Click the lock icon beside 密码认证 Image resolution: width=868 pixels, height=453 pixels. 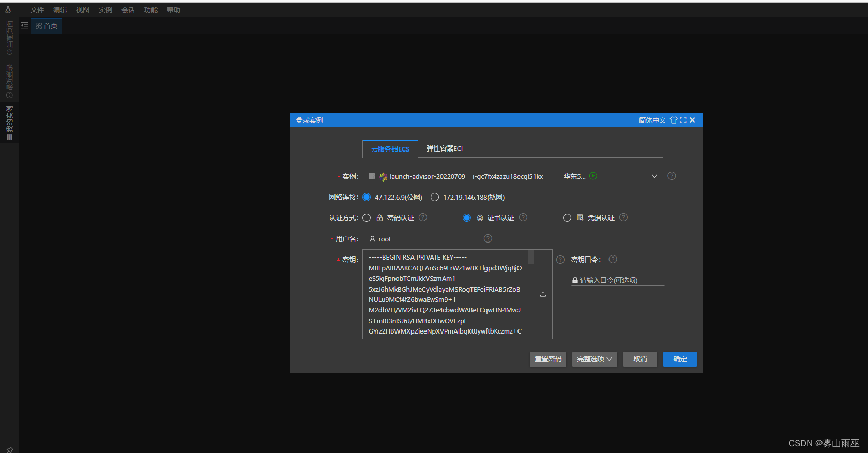click(x=379, y=218)
